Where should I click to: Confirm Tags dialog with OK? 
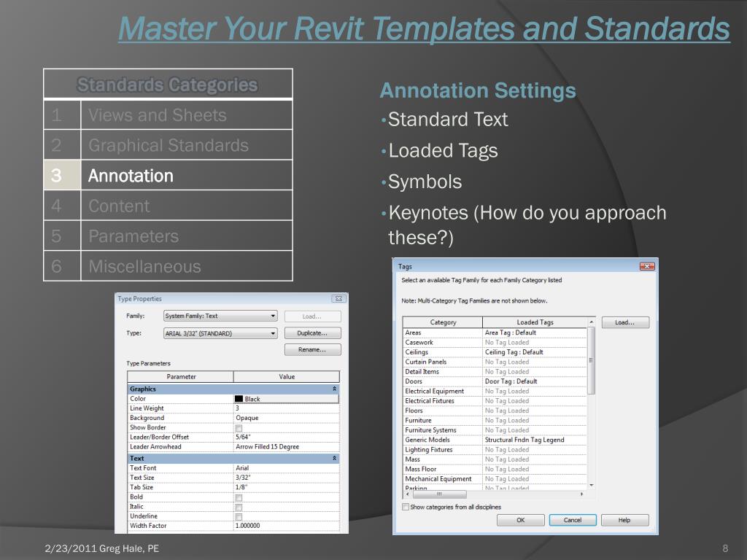click(x=521, y=520)
